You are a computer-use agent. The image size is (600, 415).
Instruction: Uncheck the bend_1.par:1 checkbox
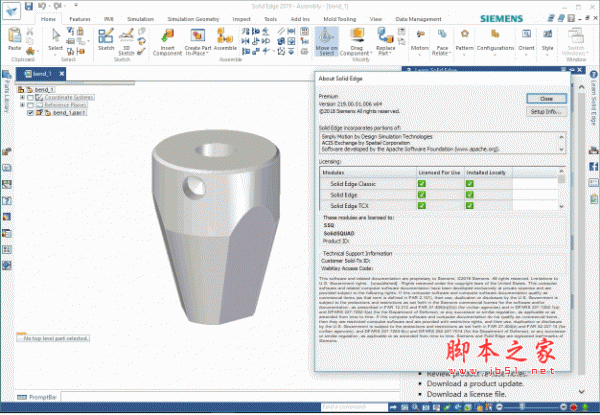(x=31, y=113)
